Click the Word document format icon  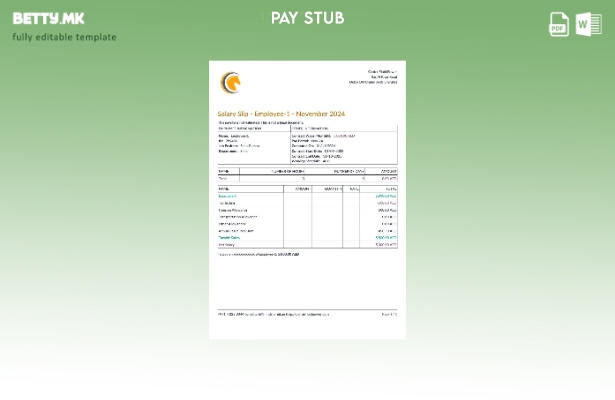[x=589, y=25]
